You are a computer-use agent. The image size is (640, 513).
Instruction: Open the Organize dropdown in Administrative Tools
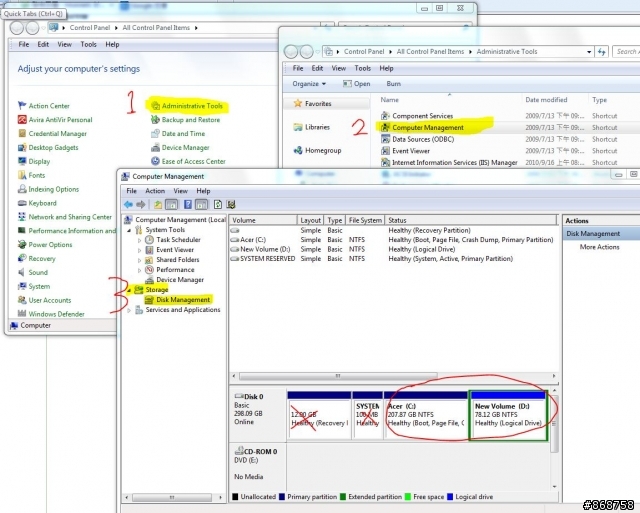point(309,84)
